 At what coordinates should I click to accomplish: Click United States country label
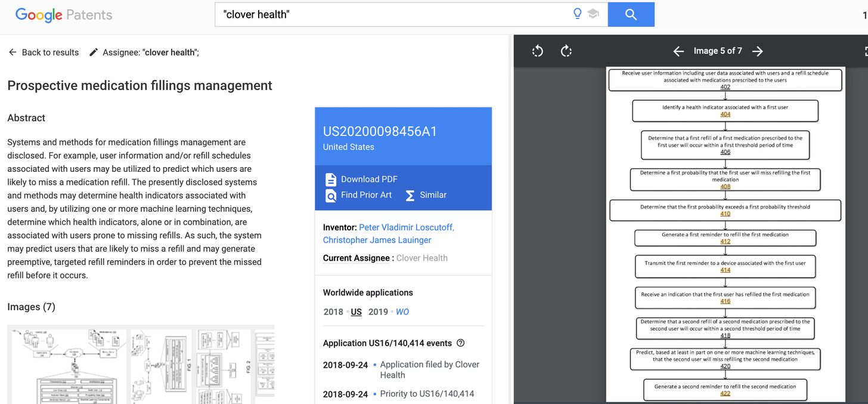(x=349, y=147)
